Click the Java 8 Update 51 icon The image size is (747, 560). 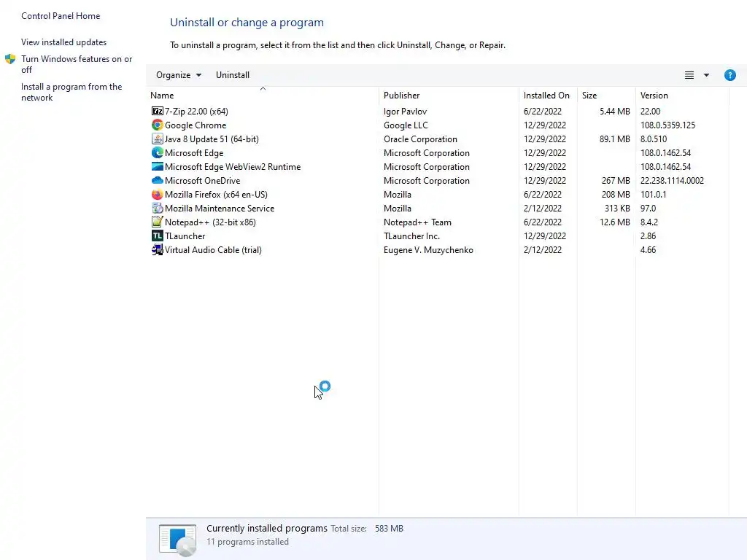[158, 139]
